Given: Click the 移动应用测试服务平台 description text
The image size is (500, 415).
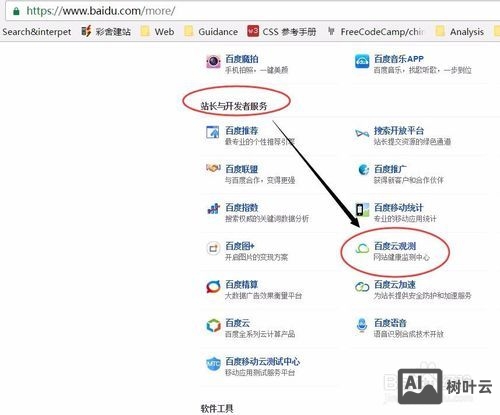Looking at the screenshot, I should [260, 372].
